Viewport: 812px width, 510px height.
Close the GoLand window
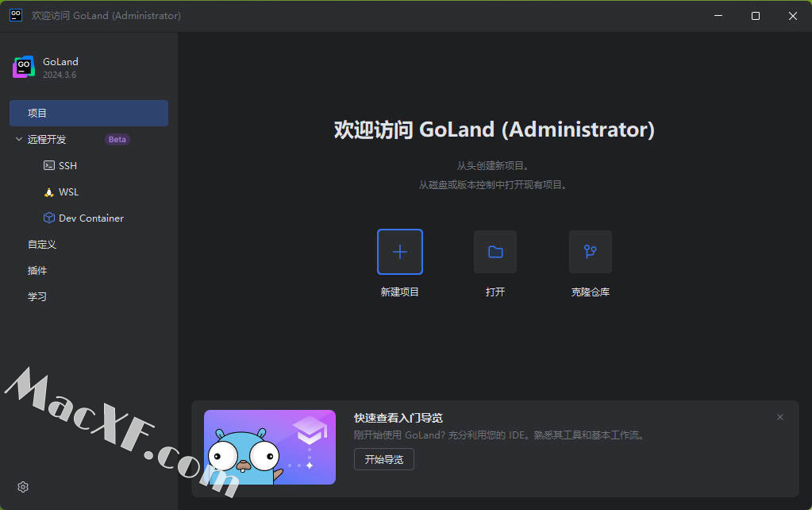[793, 16]
